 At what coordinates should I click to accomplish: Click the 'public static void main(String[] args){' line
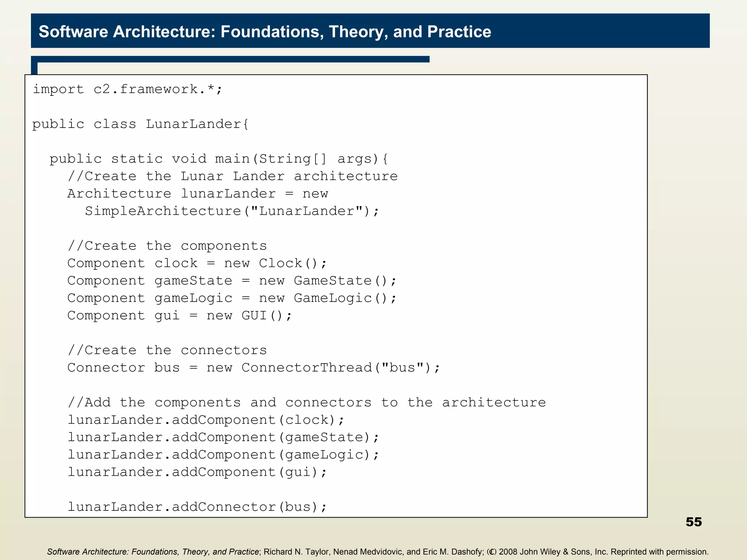tap(219, 159)
